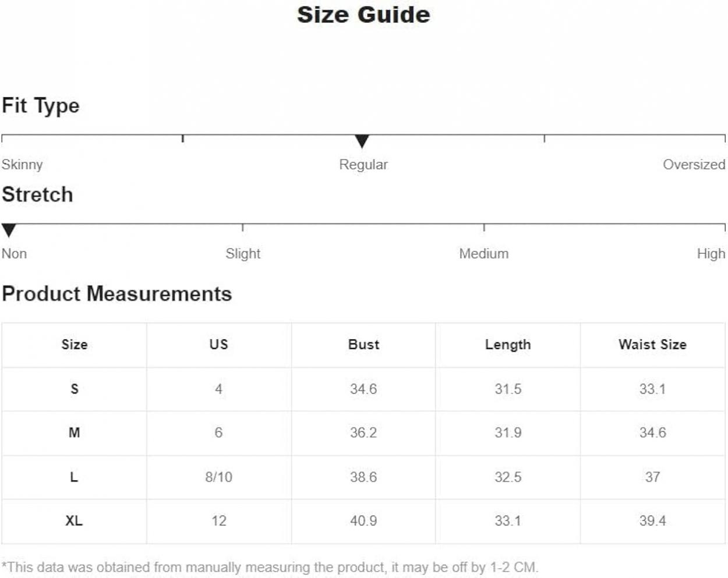
Task: Click the Fit Type triangle marker
Action: (x=362, y=141)
